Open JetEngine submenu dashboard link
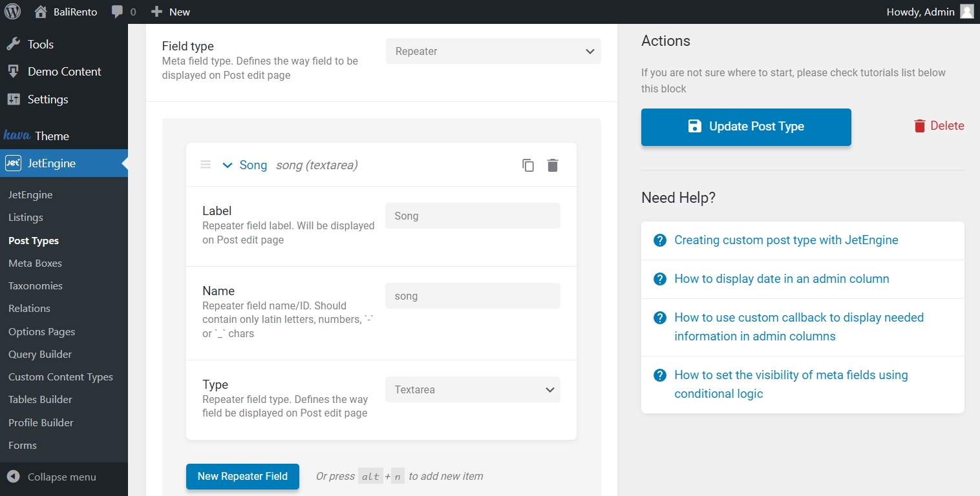Viewport: 980px width, 496px height. coord(30,195)
